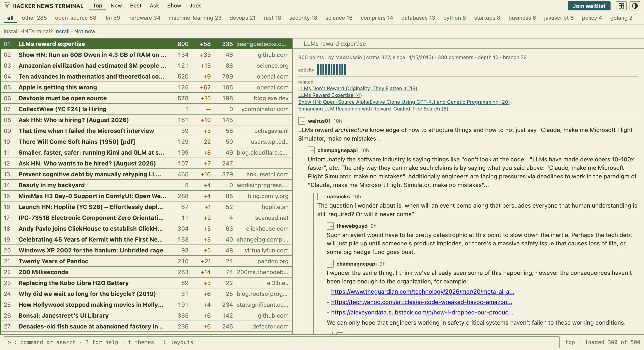Filter by policy 4 tag
Image resolution: width=644 pixels, height=350 pixels.
coord(592,18)
